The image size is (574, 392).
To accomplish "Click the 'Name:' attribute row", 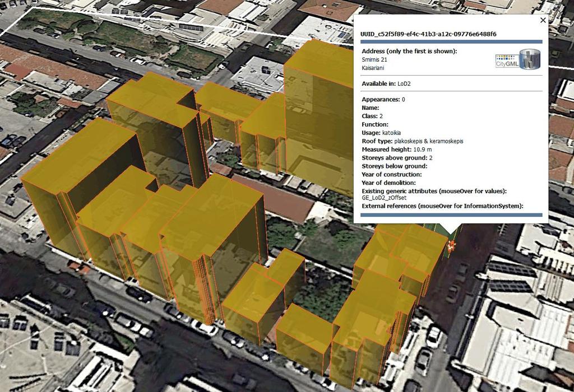I will [x=371, y=108].
